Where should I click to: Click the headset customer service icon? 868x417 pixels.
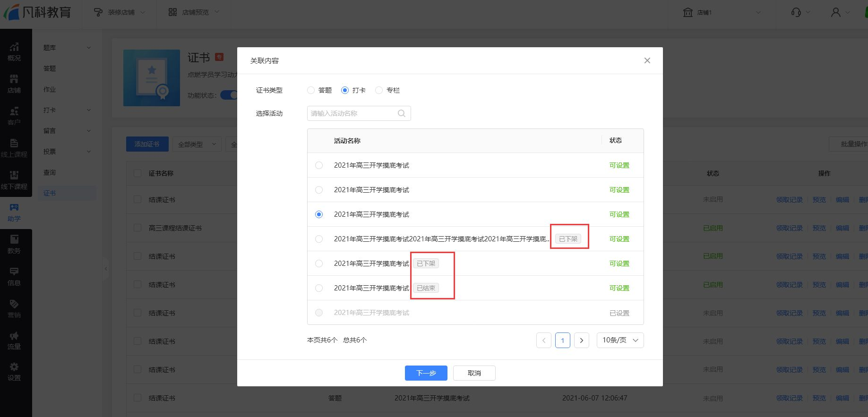pyautogui.click(x=796, y=12)
